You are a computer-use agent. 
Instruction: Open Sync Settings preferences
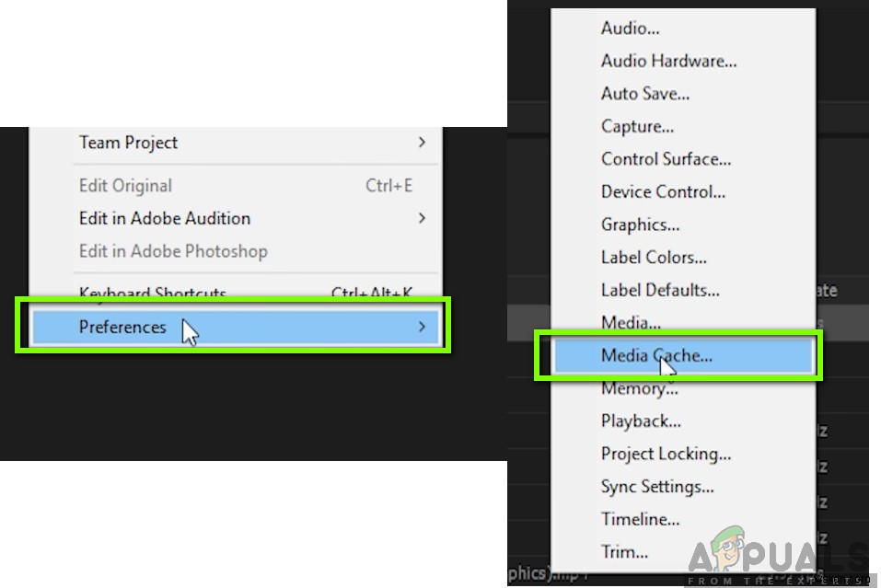tap(657, 487)
